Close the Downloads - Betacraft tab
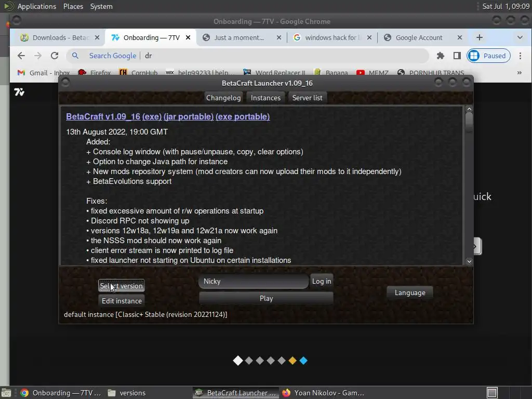 (97, 37)
